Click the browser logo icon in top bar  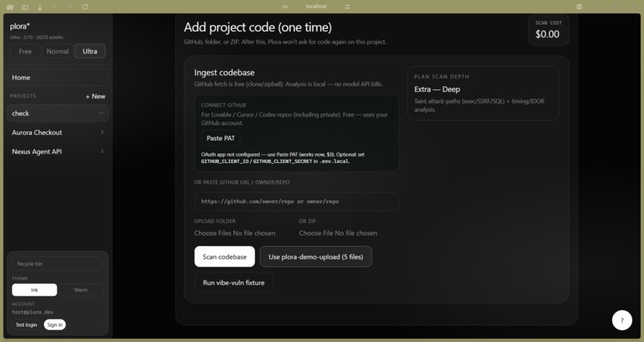[10, 7]
